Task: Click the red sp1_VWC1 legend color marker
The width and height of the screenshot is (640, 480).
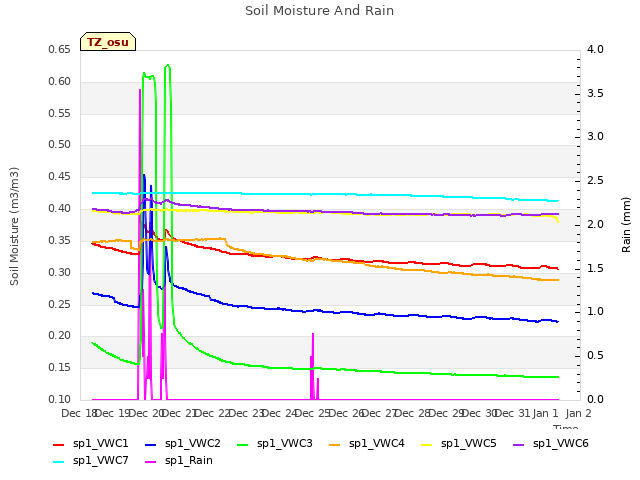Action: (59, 445)
